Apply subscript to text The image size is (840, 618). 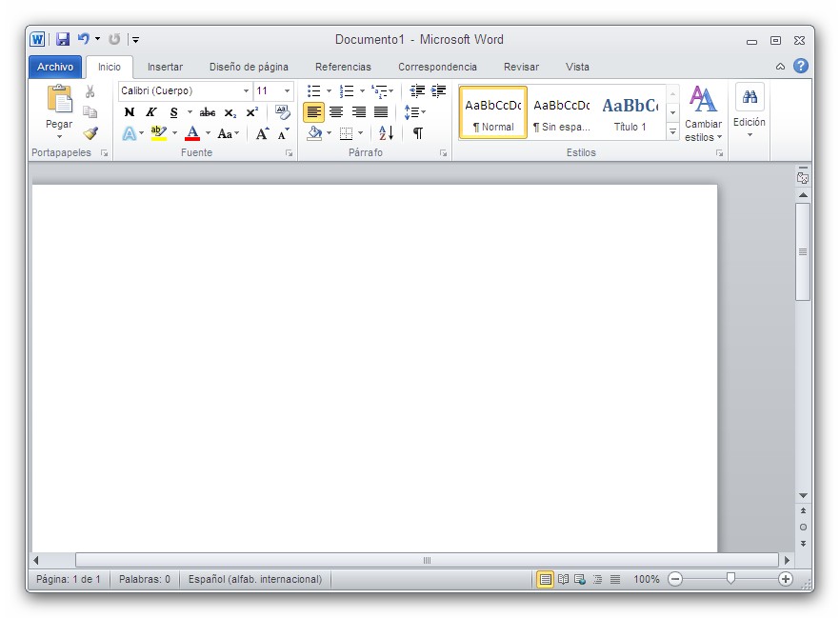(229, 112)
